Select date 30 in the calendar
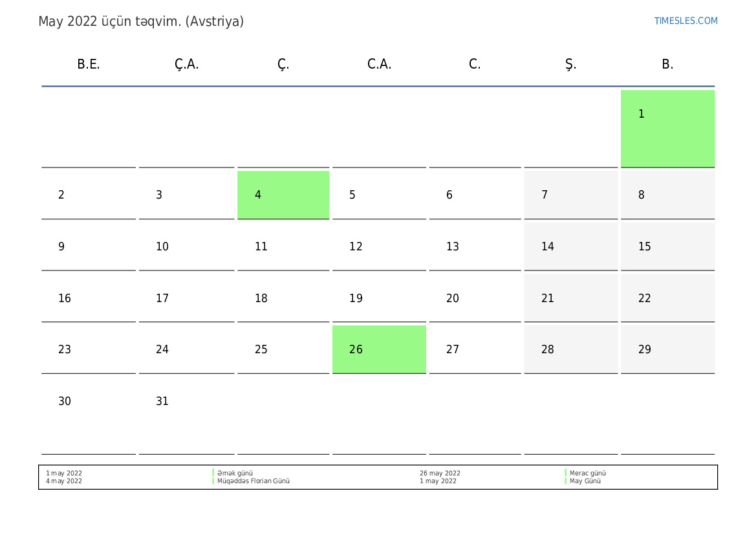 click(x=88, y=415)
